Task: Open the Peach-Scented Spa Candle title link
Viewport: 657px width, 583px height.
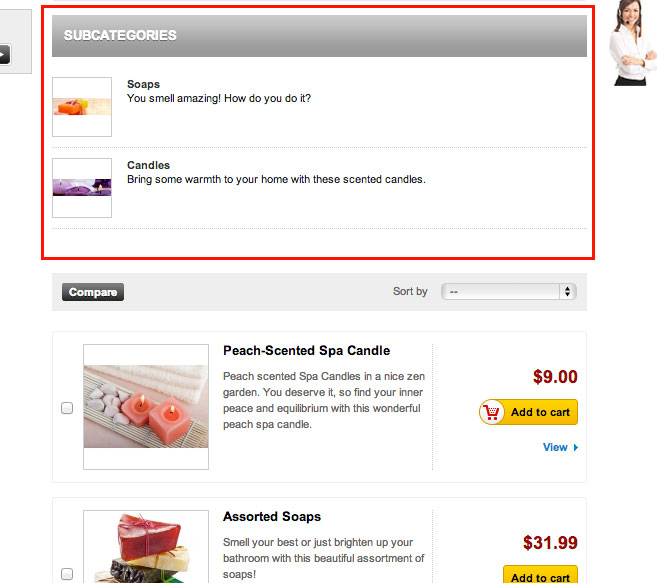Action: [x=306, y=350]
